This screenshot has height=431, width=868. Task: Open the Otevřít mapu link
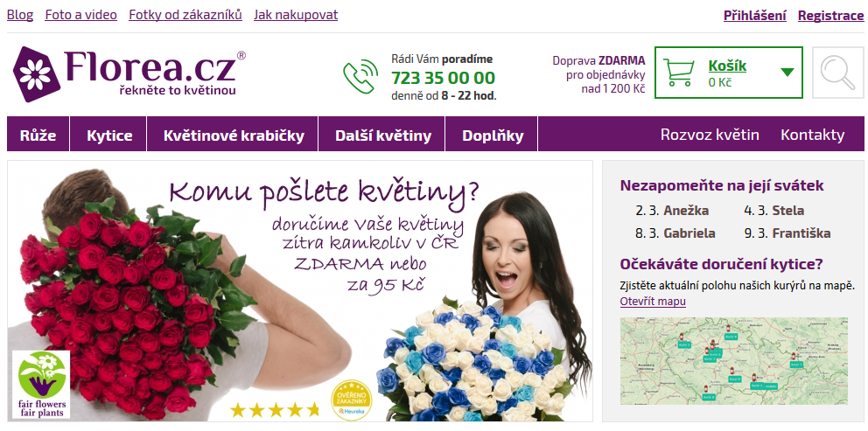(x=654, y=302)
